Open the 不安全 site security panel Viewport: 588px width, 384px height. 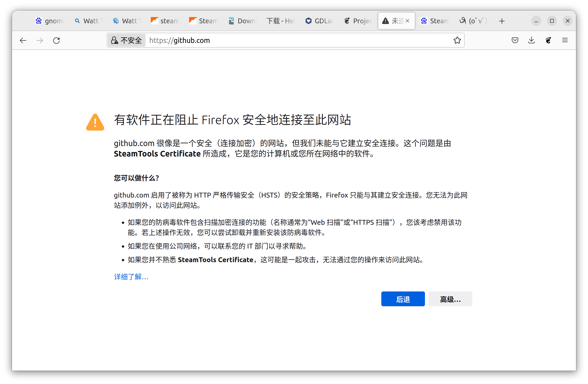click(126, 40)
